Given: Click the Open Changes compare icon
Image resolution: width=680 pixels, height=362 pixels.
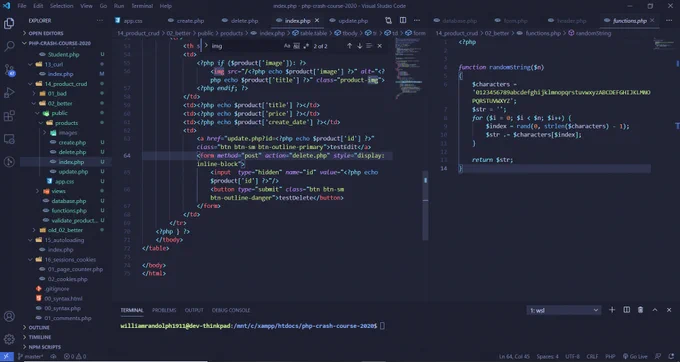Looking at the screenshot, I should pyautogui.click(x=388, y=20).
